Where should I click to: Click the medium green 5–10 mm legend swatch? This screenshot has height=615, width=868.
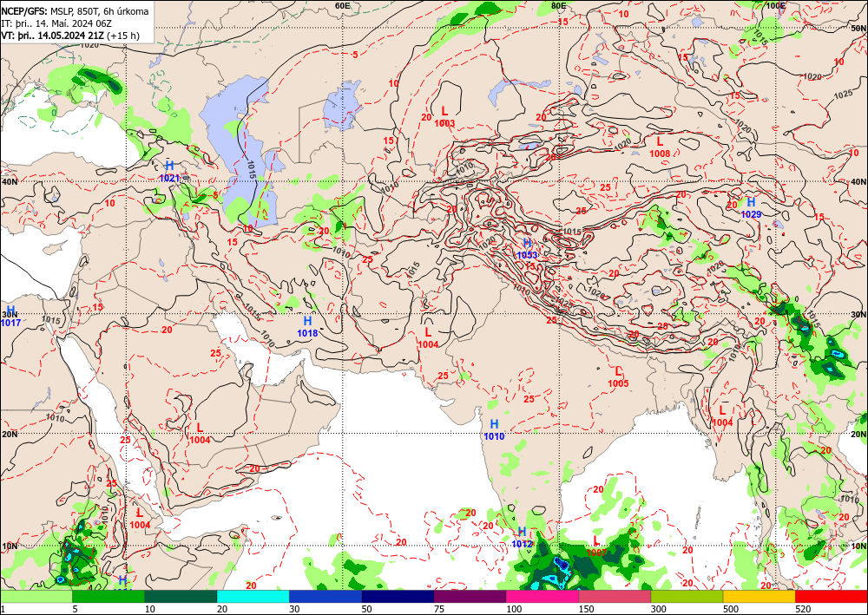tap(108, 597)
